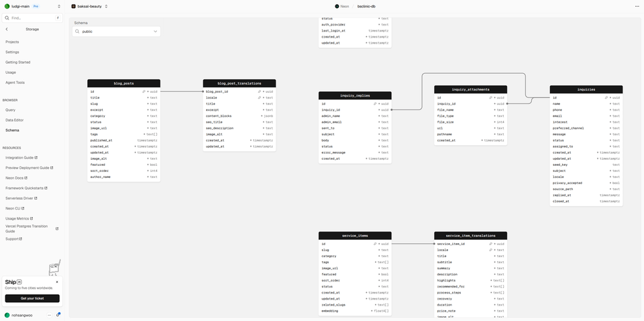Open the three-dot menu at top right

click(x=637, y=7)
